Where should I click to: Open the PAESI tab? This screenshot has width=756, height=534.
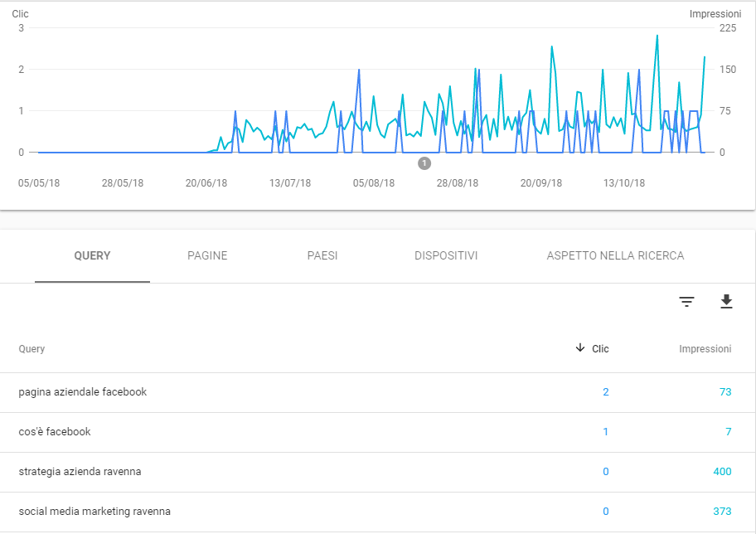(322, 256)
